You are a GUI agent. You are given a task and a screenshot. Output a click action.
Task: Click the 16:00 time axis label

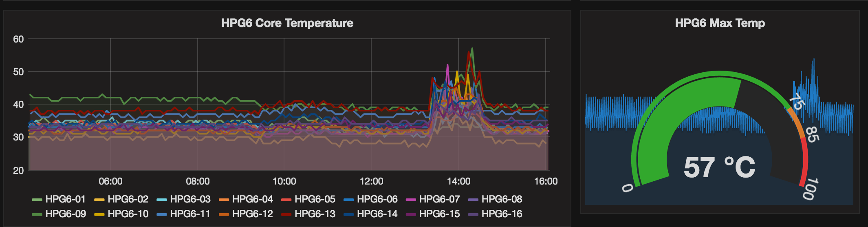coord(546,181)
